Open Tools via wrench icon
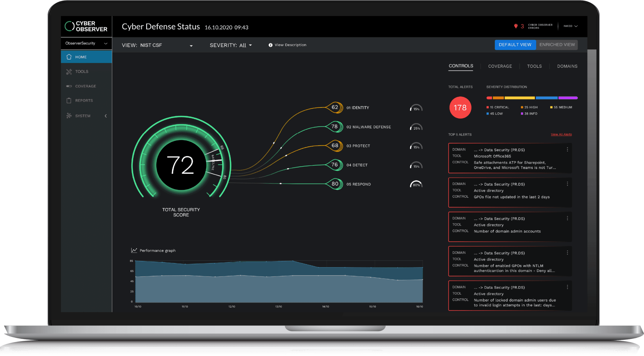 pyautogui.click(x=69, y=72)
